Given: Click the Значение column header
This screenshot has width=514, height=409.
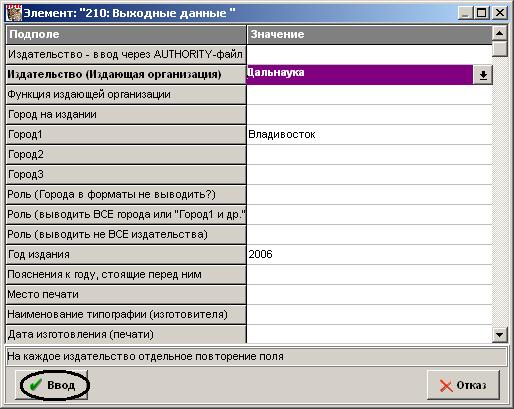Looking at the screenshot, I should (369, 35).
